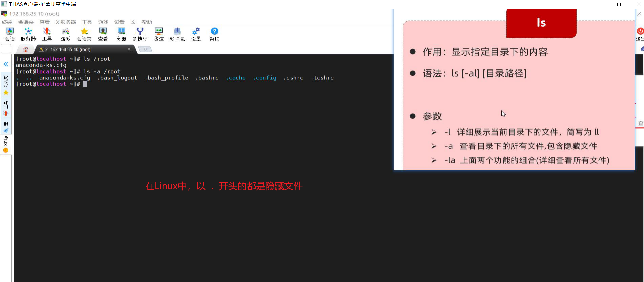This screenshot has height=282, width=644.
Task: Open the 游戏 menu in menu bar
Action: point(103,22)
